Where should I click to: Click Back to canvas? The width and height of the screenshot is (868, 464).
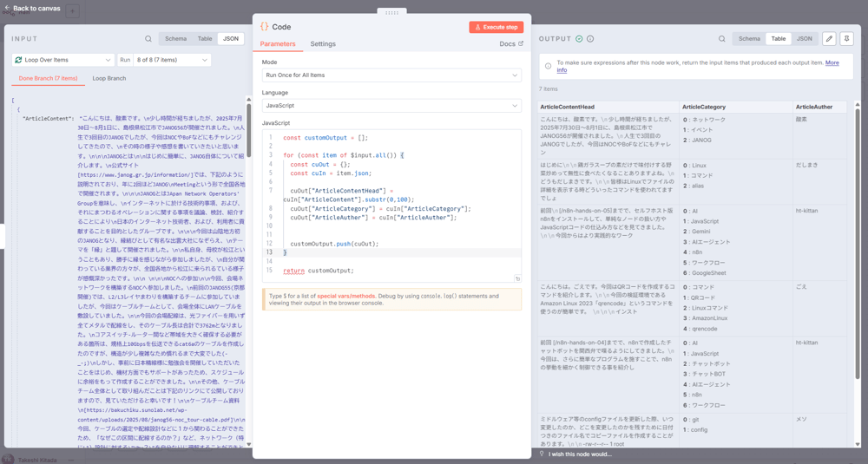[x=31, y=9]
